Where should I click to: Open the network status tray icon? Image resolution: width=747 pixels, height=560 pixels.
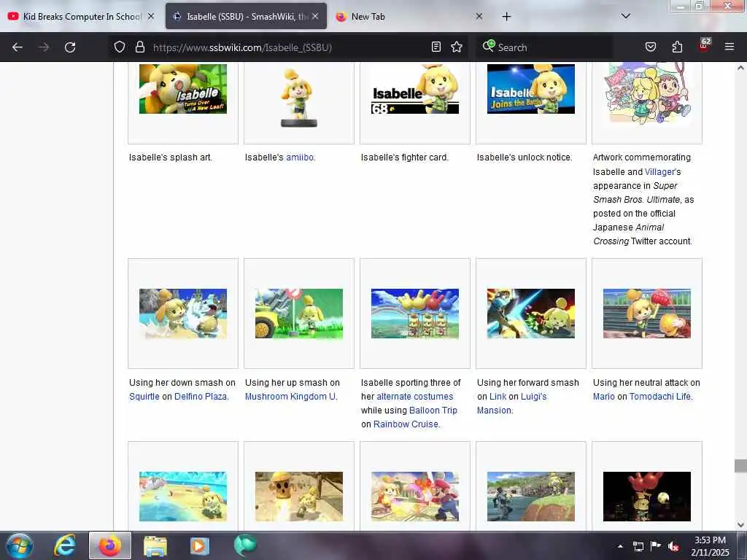pyautogui.click(x=638, y=546)
